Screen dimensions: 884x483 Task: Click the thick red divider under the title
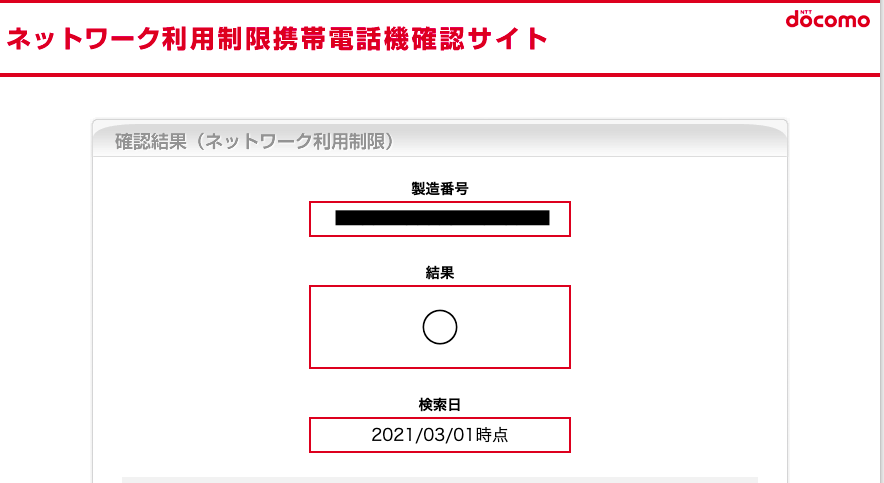pos(440,74)
